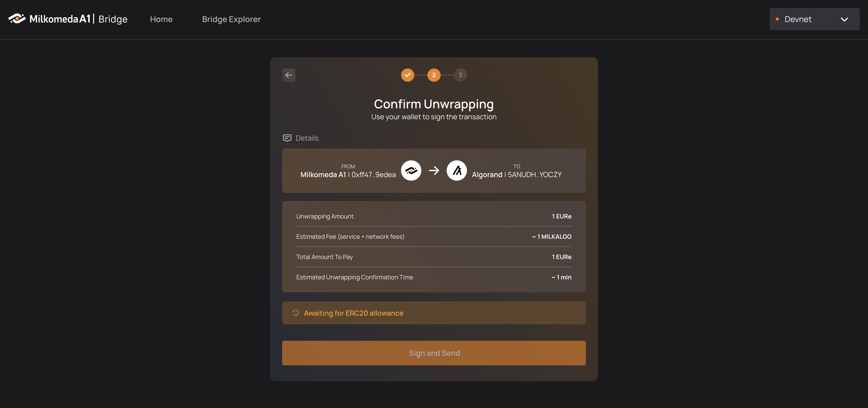Click the Total Amount To Pay value 1 EURe
The height and width of the screenshot is (408, 868).
point(561,257)
